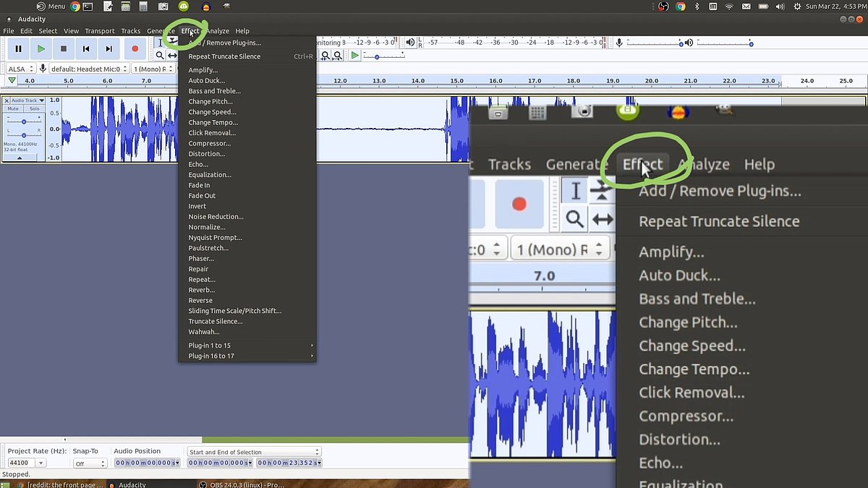Select the Time Shift tool

[x=172, y=56]
